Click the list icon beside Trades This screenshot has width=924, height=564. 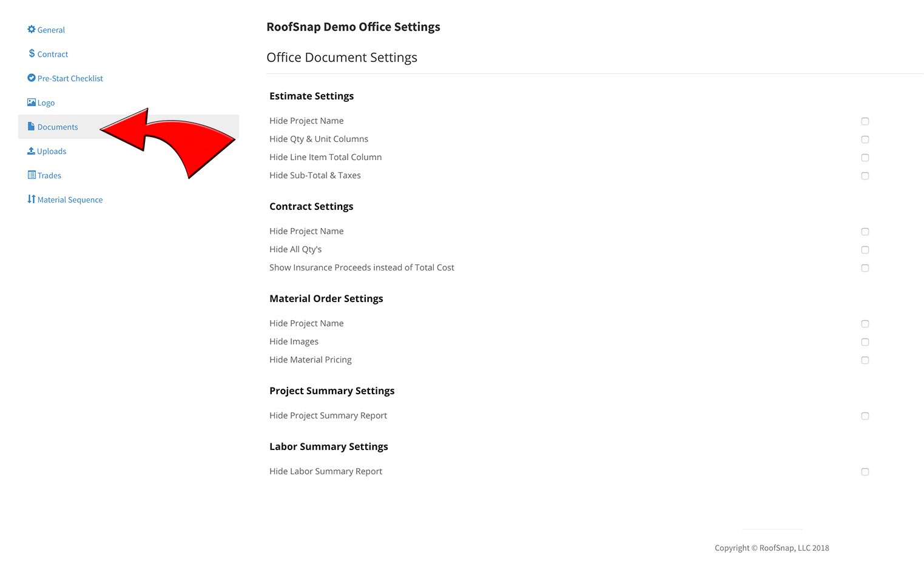[32, 175]
